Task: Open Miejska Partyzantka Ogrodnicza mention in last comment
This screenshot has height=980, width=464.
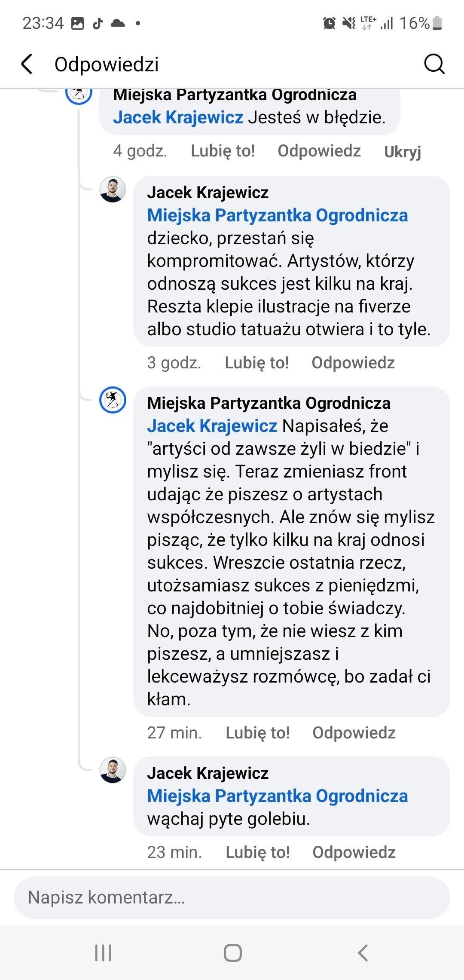Action: pyautogui.click(x=277, y=796)
